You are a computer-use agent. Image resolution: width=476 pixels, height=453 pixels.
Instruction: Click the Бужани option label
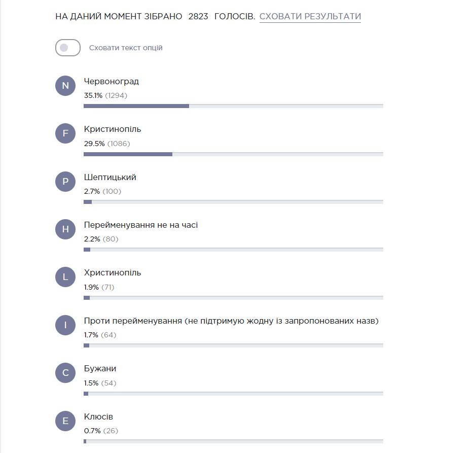click(100, 368)
